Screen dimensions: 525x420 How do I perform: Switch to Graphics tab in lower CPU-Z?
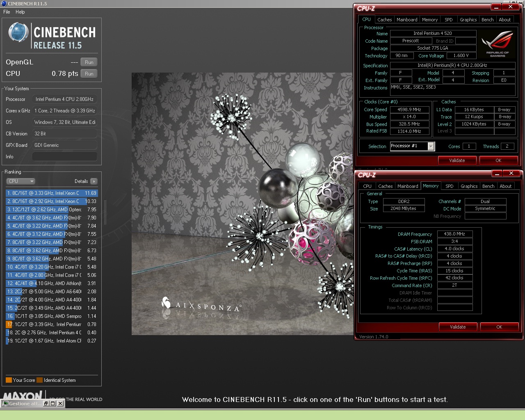(x=469, y=186)
